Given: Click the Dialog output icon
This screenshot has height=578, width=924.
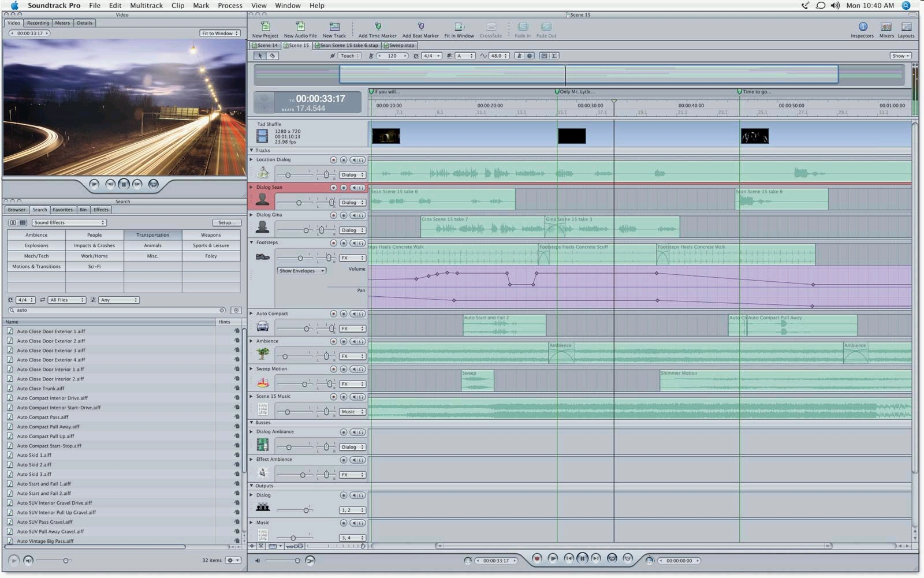Looking at the screenshot, I should [x=263, y=508].
